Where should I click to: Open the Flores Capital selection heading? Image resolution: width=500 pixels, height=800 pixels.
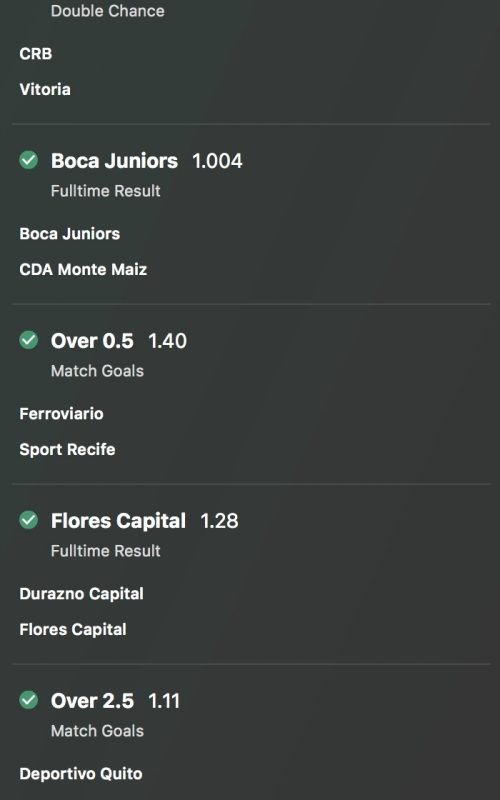[118, 521]
